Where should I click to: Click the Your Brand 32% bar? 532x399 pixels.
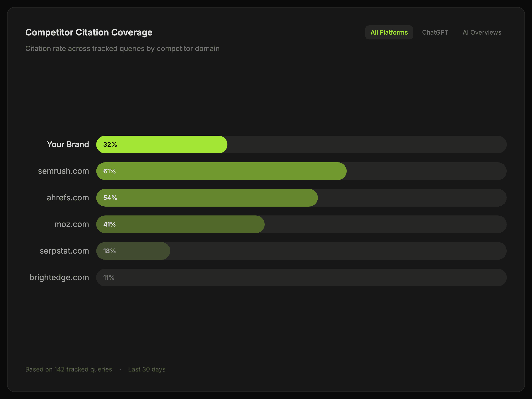(x=162, y=145)
